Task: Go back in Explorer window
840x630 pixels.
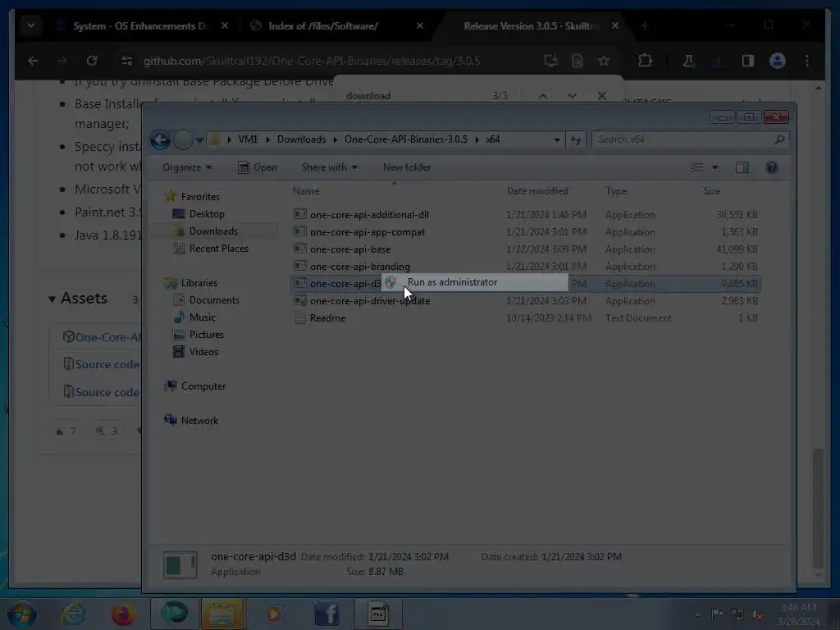Action: click(x=160, y=139)
